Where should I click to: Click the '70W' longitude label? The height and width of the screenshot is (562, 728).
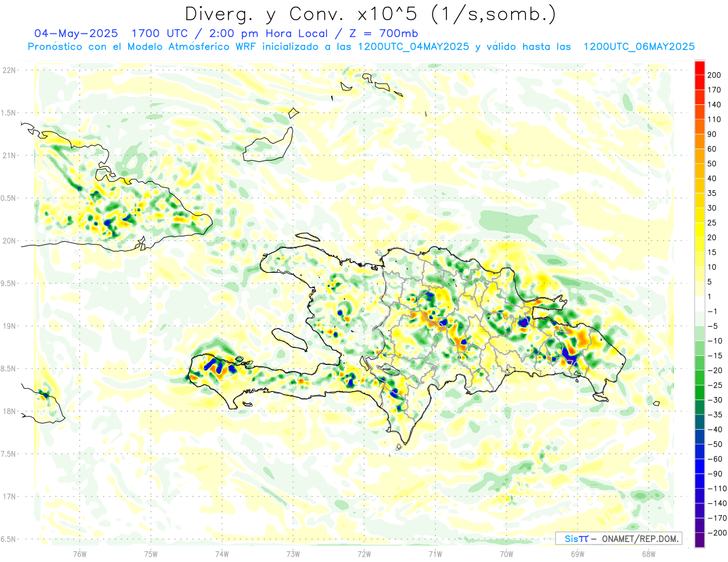tap(507, 554)
